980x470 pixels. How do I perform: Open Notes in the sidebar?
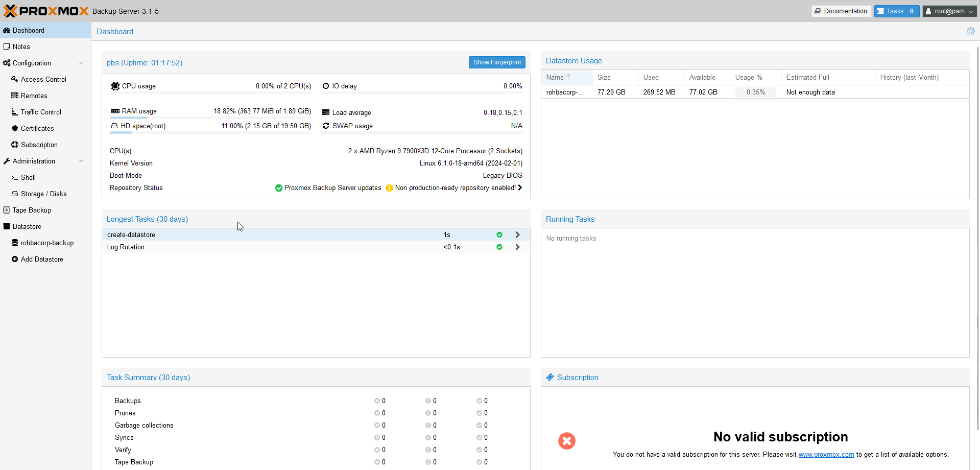(45, 46)
